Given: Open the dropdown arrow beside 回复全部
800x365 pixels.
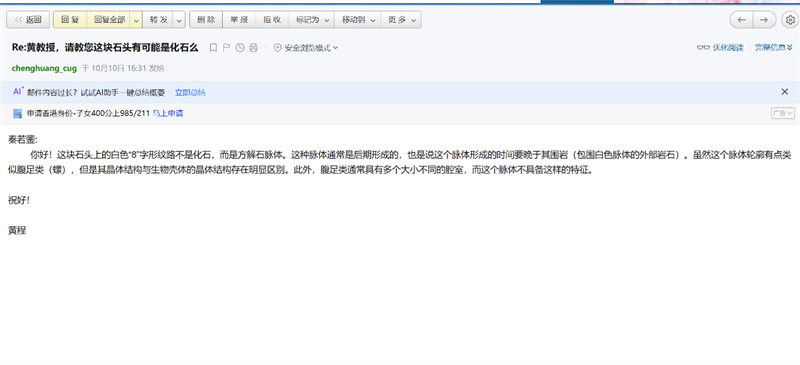Looking at the screenshot, I should pos(136,20).
